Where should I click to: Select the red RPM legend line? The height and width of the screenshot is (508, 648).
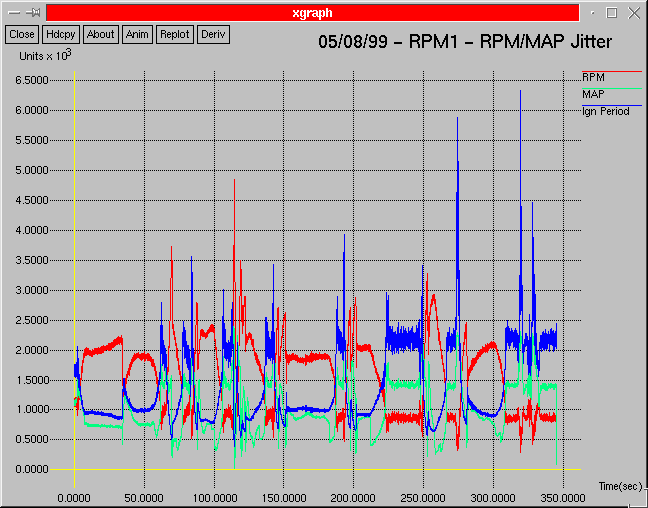pos(612,72)
